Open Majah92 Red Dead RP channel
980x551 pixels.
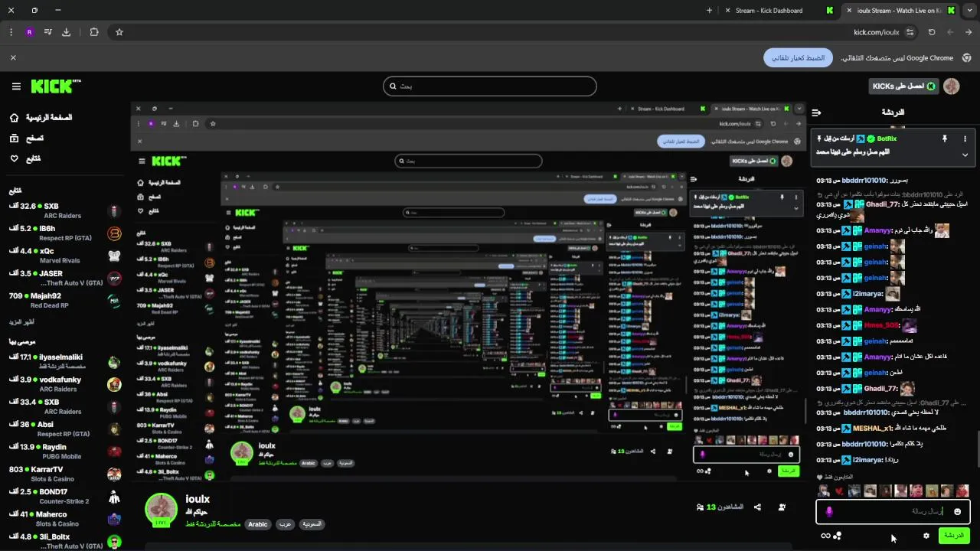(65, 300)
